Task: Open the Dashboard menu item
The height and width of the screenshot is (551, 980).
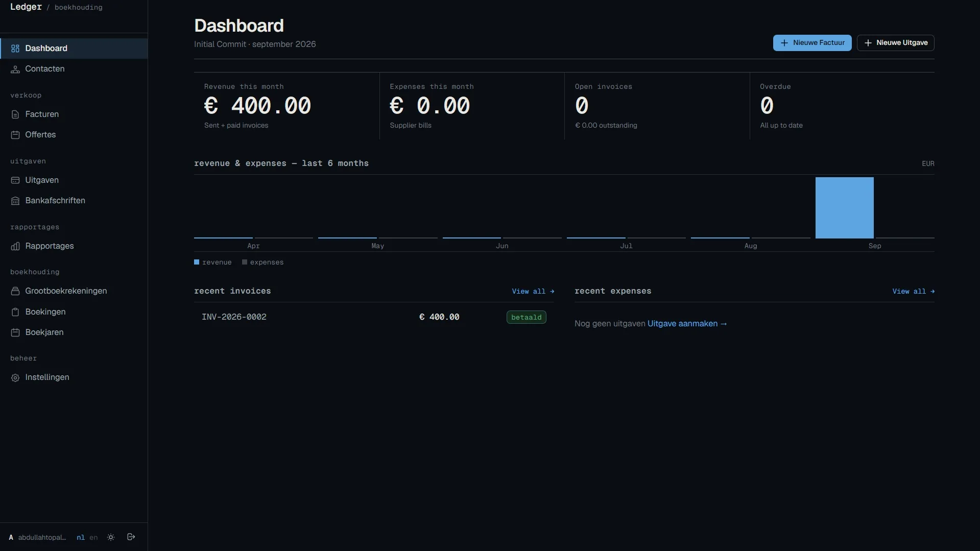Action: click(x=74, y=49)
